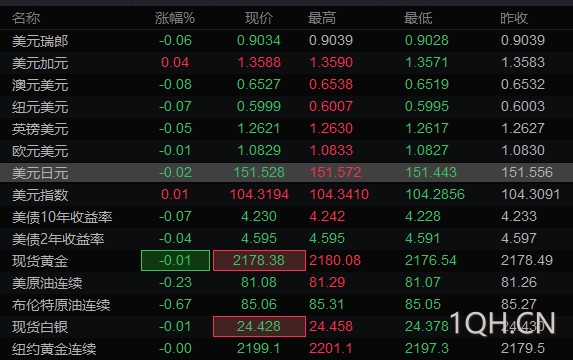Select the 美原油连续 row name
Screen dimensions: 573x360
(x=47, y=283)
